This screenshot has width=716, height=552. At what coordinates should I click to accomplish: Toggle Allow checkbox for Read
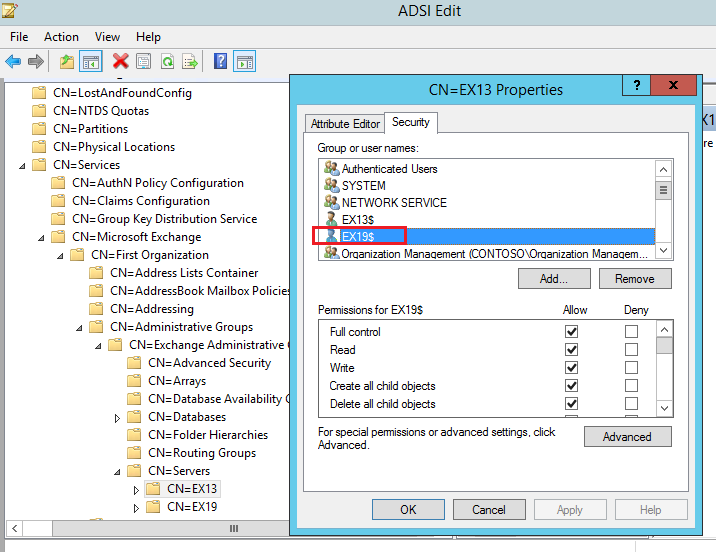pos(571,350)
